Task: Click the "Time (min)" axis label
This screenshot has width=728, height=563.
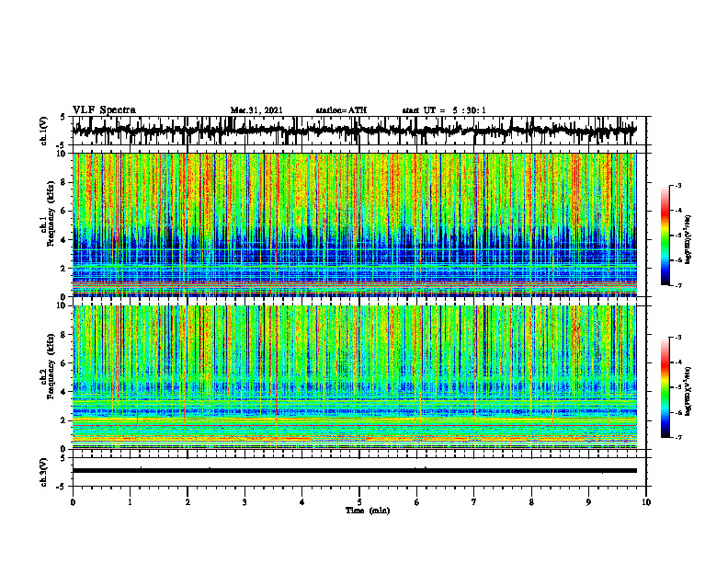Action: pyautogui.click(x=368, y=511)
